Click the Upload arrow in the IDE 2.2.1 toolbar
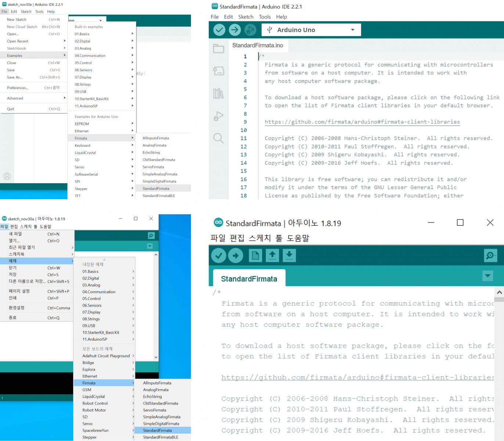504x441 pixels. point(235,30)
